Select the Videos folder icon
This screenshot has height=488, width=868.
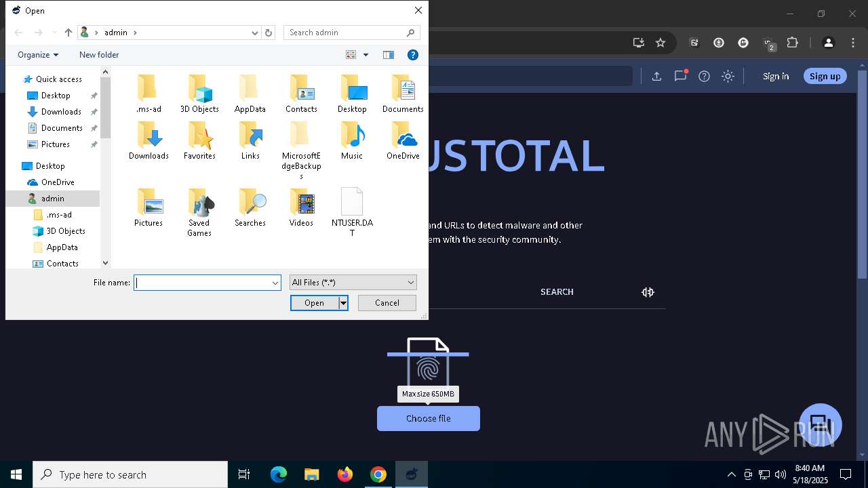pos(301,202)
